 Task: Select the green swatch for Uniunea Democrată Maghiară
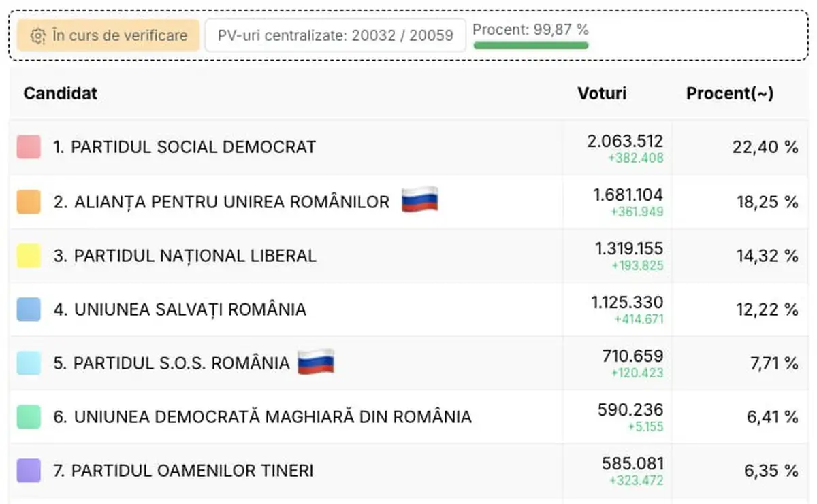(x=29, y=416)
